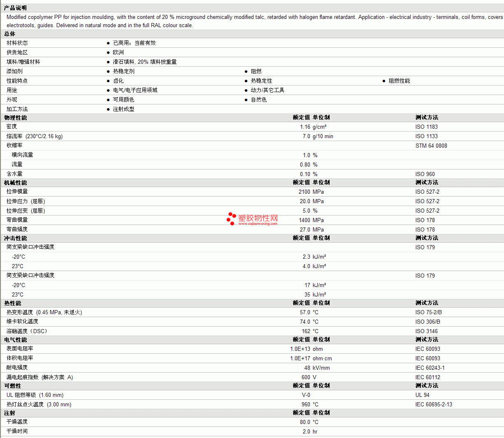Click '滑石填料, 20% 填料按重量' filler value
This screenshot has width=504, height=438.
click(x=145, y=62)
